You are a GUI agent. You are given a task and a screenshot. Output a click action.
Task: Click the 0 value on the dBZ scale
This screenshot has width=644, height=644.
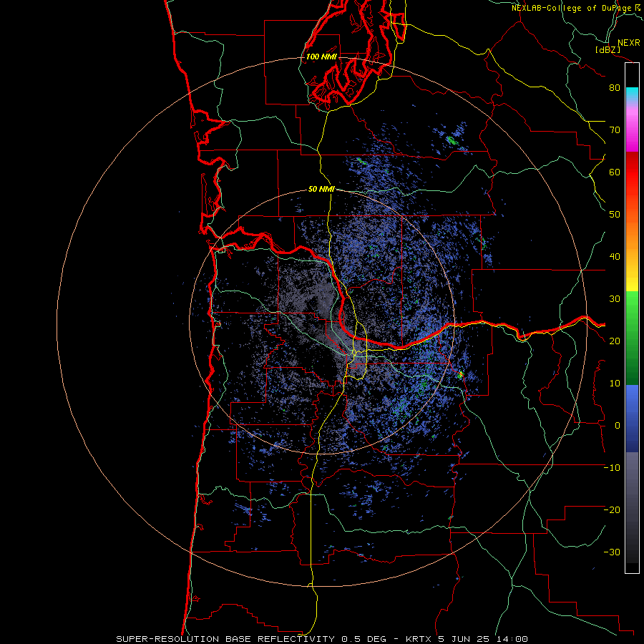[x=618, y=426]
